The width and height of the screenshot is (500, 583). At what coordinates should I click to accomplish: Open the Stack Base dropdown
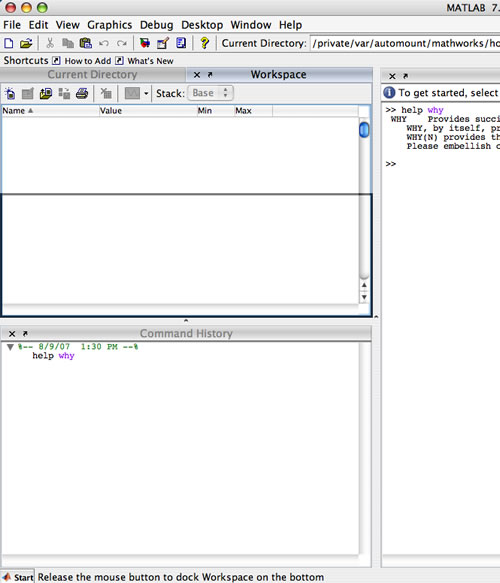pos(210,93)
